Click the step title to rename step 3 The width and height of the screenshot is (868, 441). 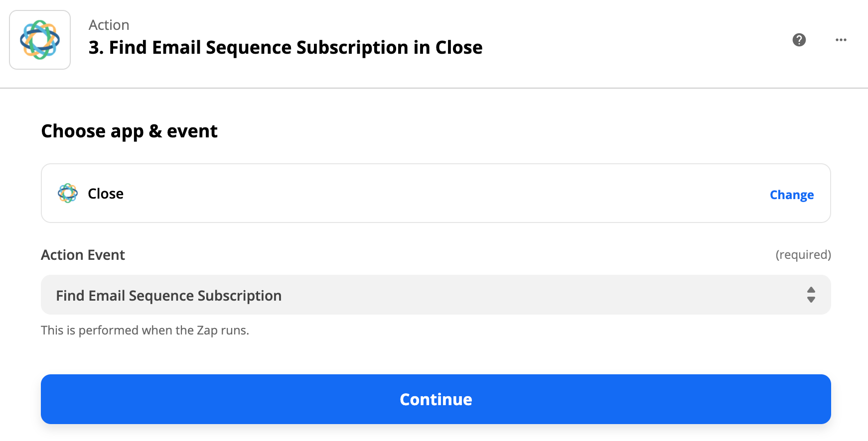point(285,48)
